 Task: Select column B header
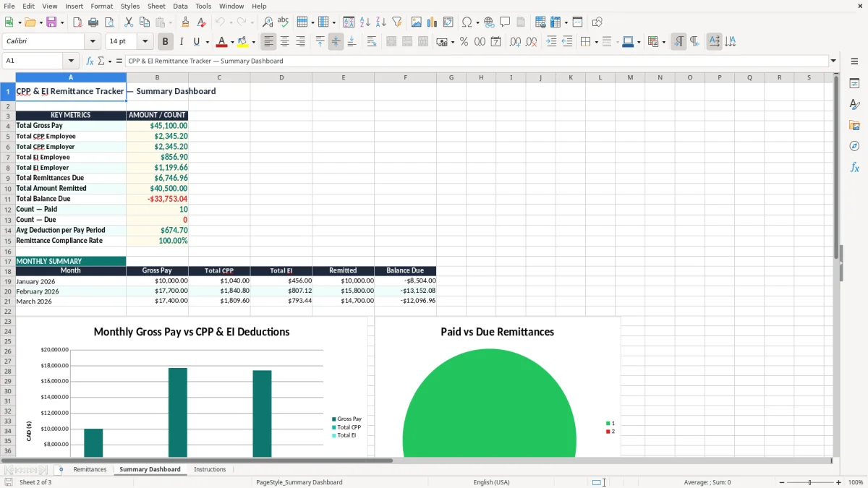[x=157, y=77]
